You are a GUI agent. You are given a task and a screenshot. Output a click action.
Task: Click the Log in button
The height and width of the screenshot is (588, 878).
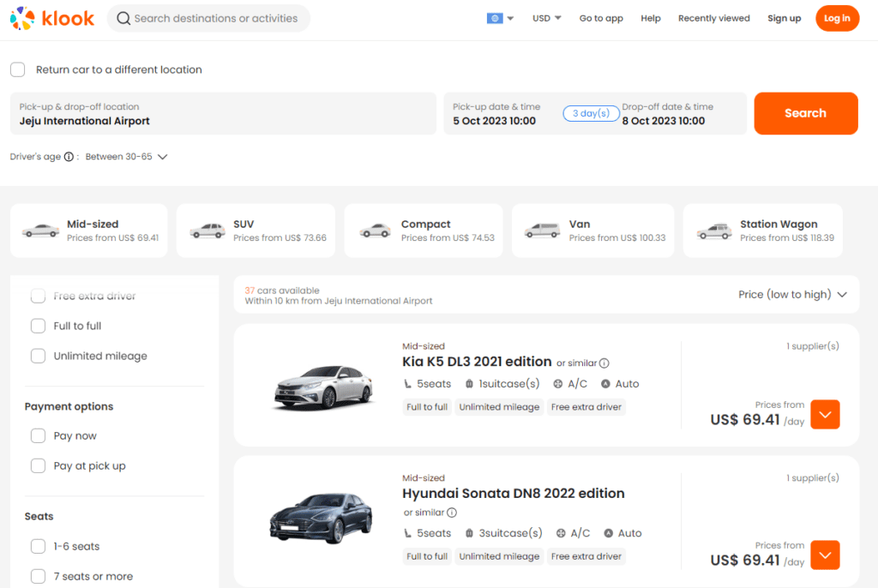[x=837, y=19]
